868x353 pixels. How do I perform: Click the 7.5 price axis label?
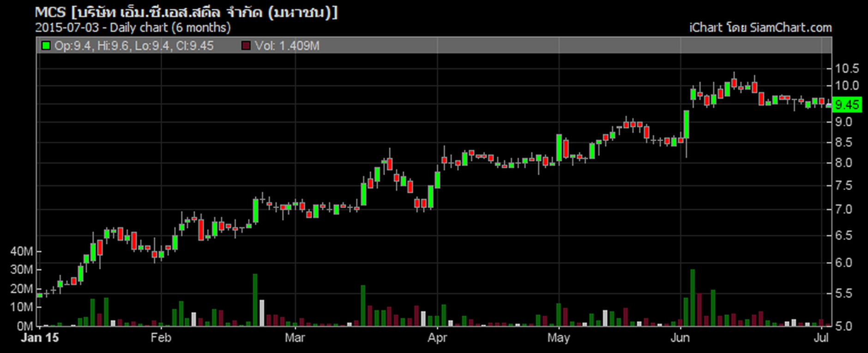coord(844,185)
